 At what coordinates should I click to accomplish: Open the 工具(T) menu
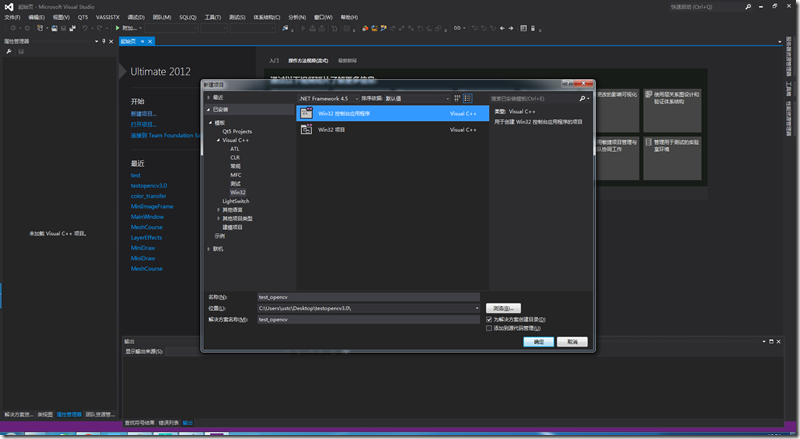click(213, 17)
